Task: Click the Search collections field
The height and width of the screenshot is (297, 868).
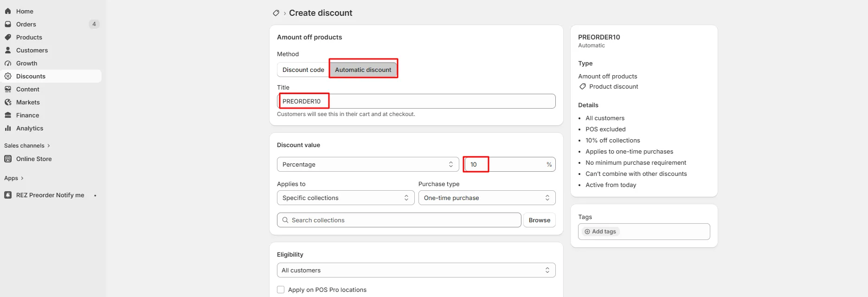Action: tap(399, 220)
